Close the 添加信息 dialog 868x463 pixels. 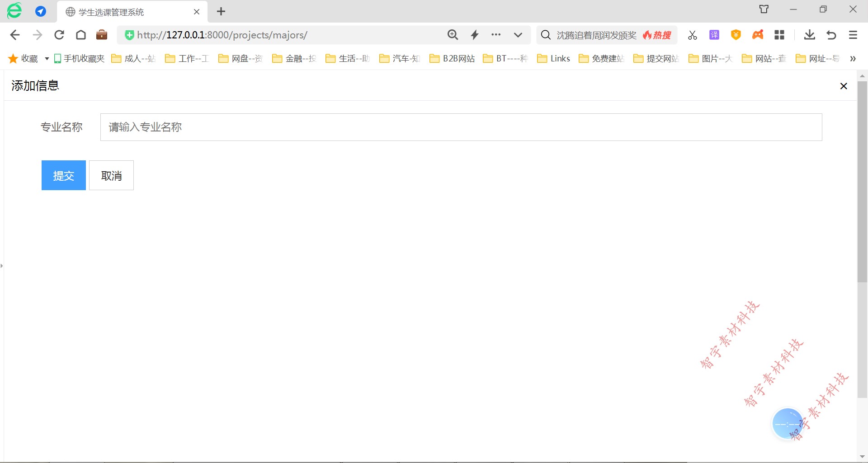click(843, 86)
